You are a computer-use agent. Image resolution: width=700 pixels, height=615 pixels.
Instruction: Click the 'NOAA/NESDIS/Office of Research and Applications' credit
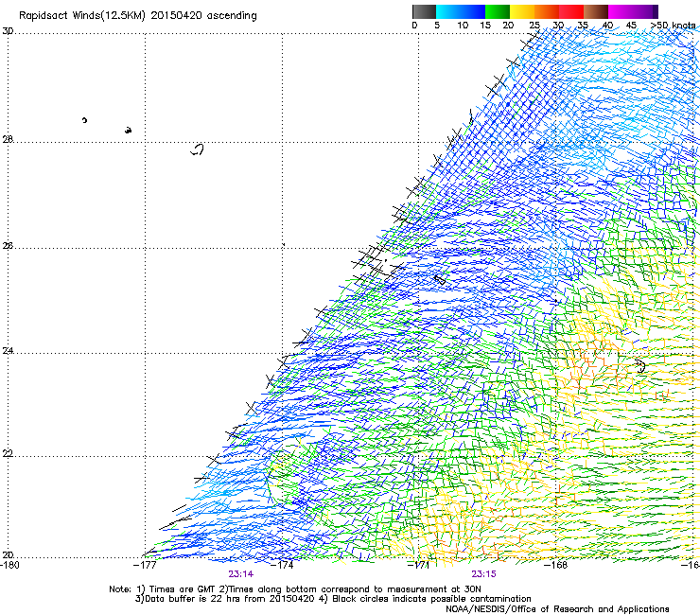pyautogui.click(x=557, y=609)
